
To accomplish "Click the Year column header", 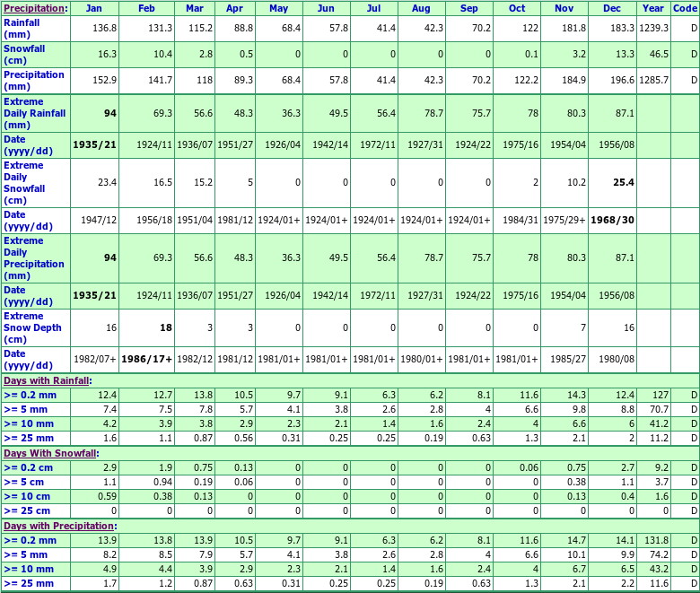I will click(653, 8).
